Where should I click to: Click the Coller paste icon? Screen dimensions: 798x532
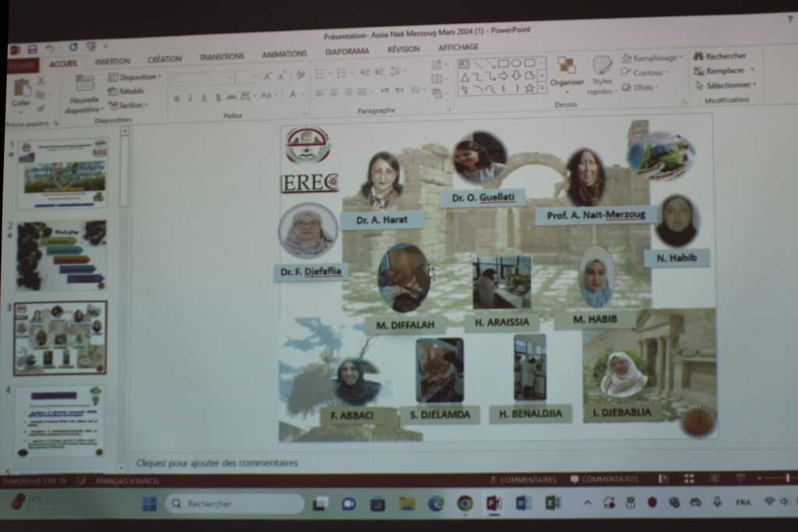point(22,89)
